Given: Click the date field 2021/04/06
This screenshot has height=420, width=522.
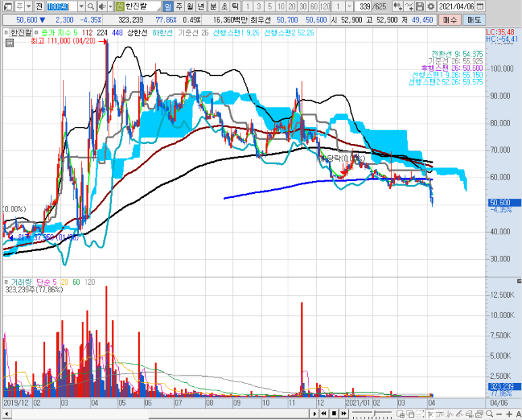Looking at the screenshot, I should coord(456,6).
